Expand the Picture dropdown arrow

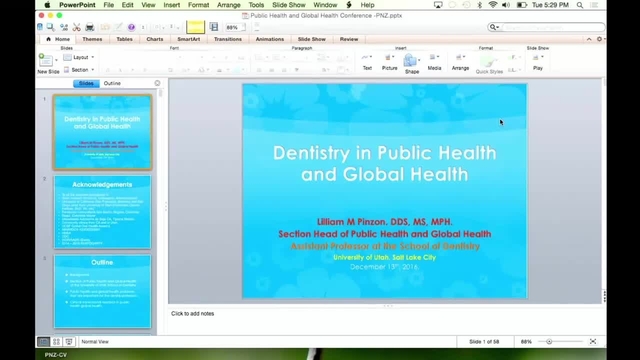[x=393, y=57]
